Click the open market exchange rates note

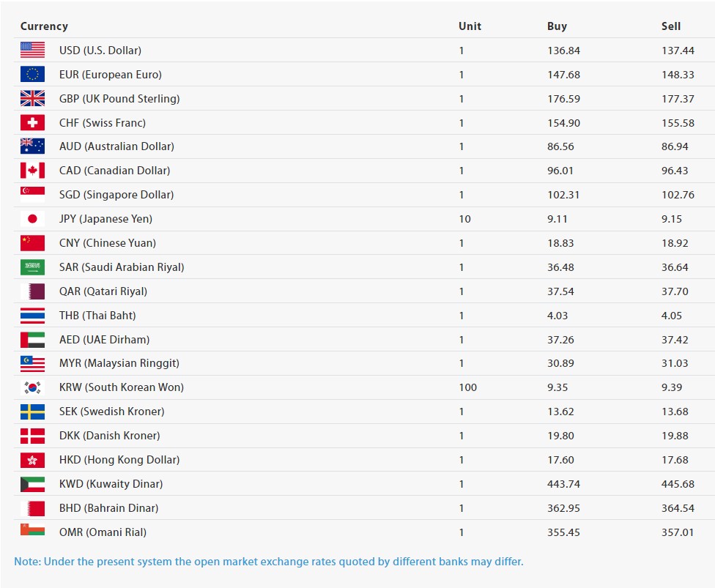pos(269,562)
